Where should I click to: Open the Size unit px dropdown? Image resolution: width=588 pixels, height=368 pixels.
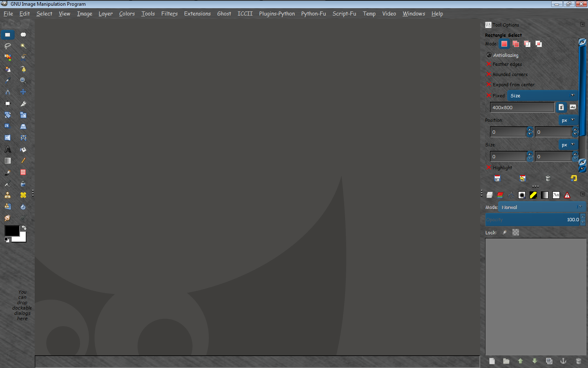568,145
